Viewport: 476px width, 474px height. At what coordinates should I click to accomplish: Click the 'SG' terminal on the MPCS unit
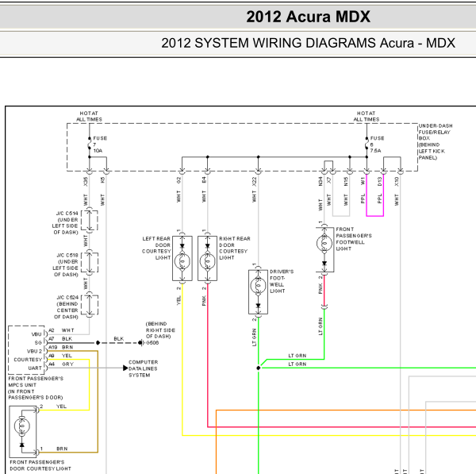pyautogui.click(x=38, y=343)
